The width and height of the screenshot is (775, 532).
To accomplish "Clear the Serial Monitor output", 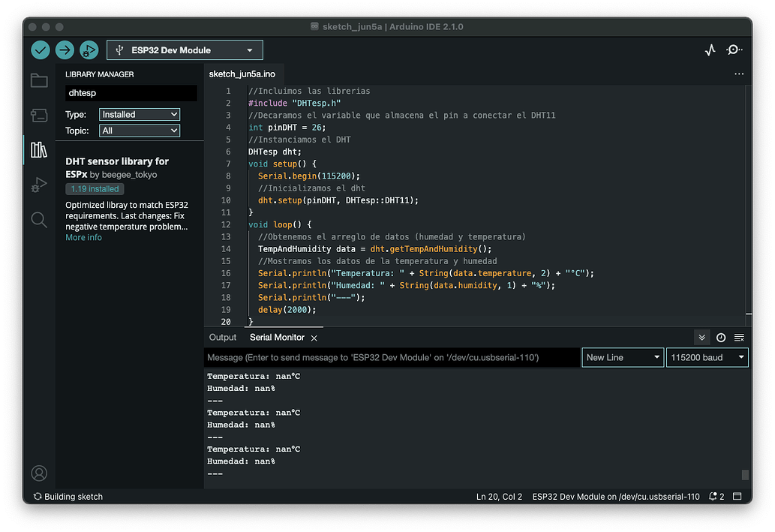I will [740, 338].
